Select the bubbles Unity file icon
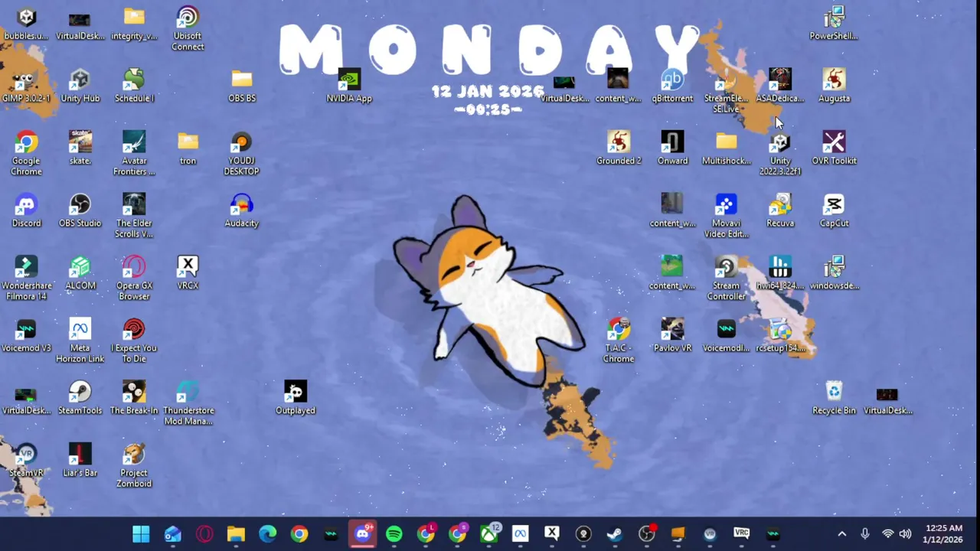 (26, 23)
